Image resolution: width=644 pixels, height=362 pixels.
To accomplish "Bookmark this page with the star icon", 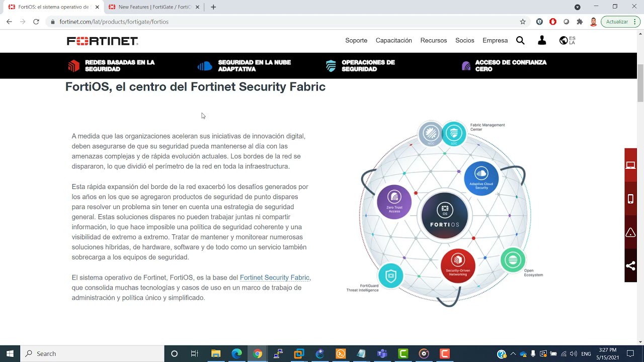I will tap(523, 22).
